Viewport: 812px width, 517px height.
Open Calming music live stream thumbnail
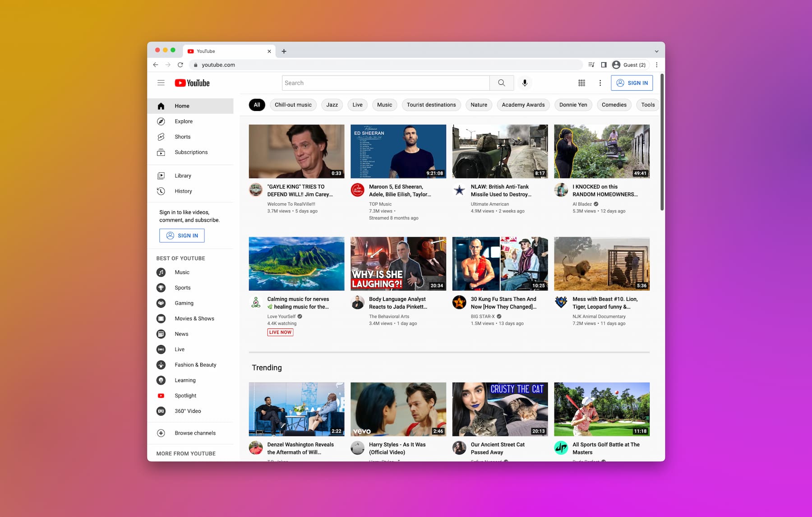[x=296, y=263]
